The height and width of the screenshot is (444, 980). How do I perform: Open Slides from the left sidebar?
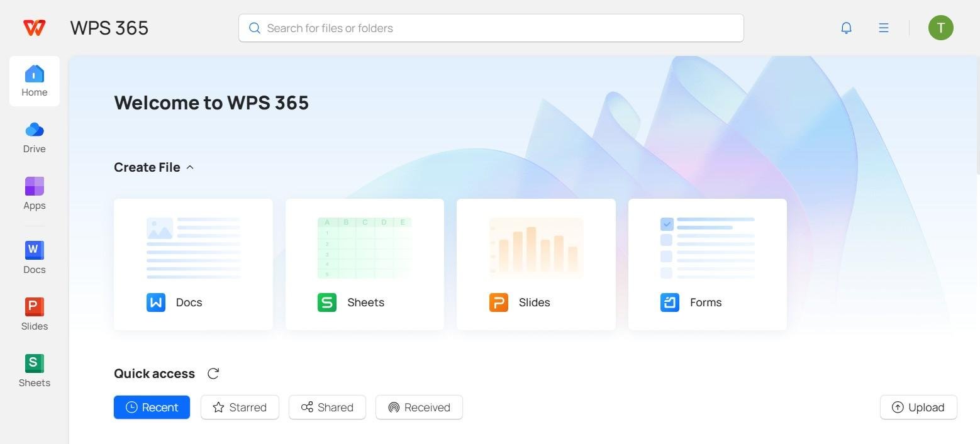click(34, 314)
